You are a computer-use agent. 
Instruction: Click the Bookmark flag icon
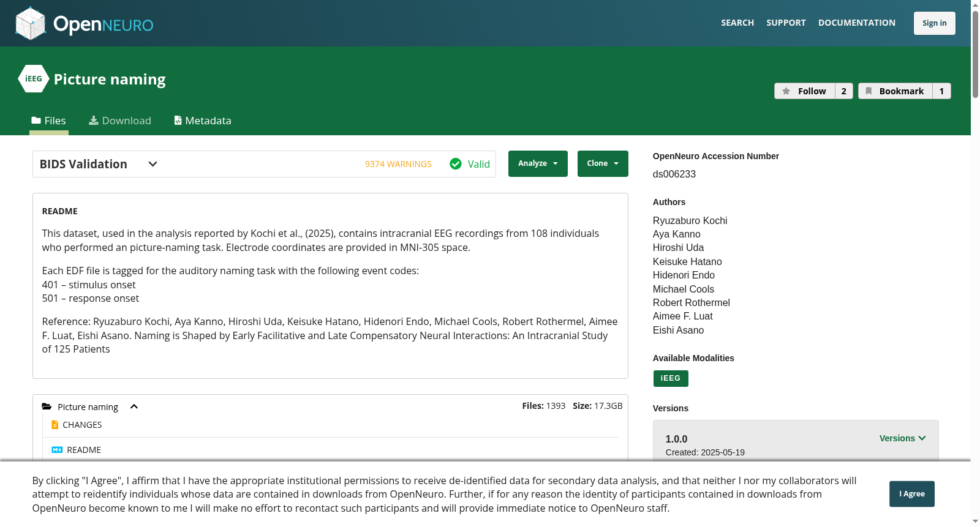[x=869, y=91]
